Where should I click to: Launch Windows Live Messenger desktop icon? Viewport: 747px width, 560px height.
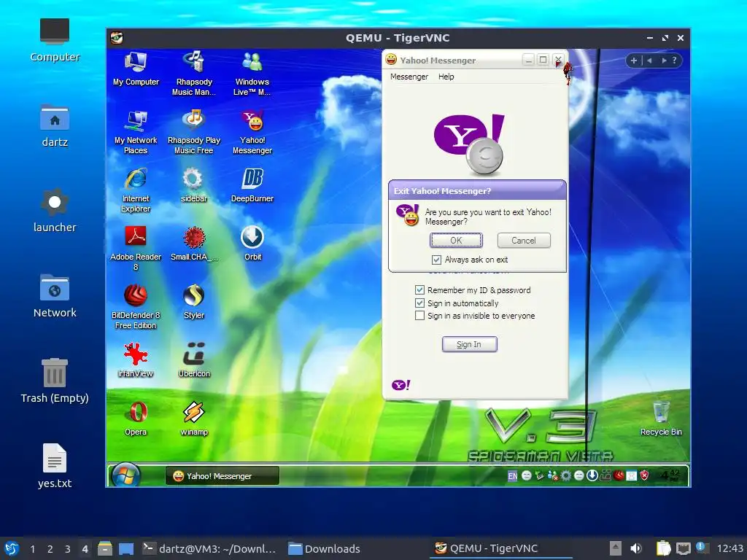[x=252, y=74]
